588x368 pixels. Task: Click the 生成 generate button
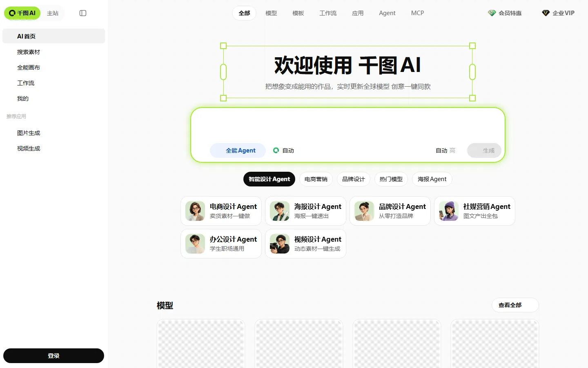484,150
